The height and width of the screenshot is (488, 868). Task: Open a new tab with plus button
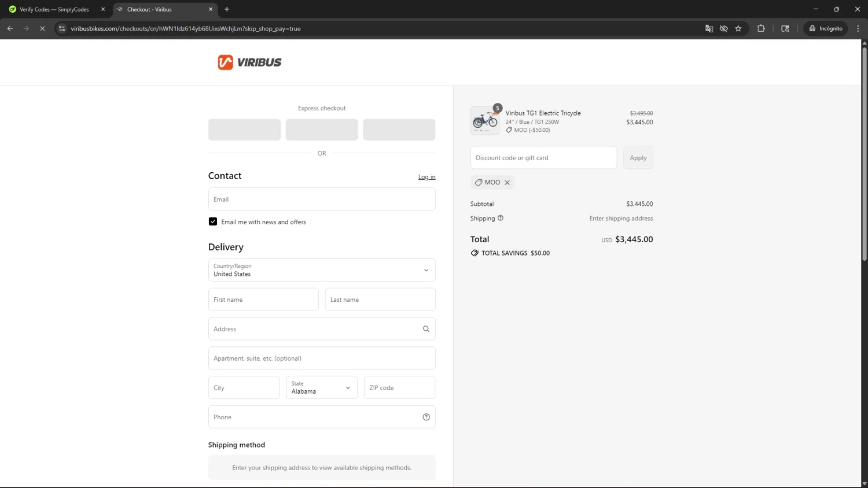(227, 9)
